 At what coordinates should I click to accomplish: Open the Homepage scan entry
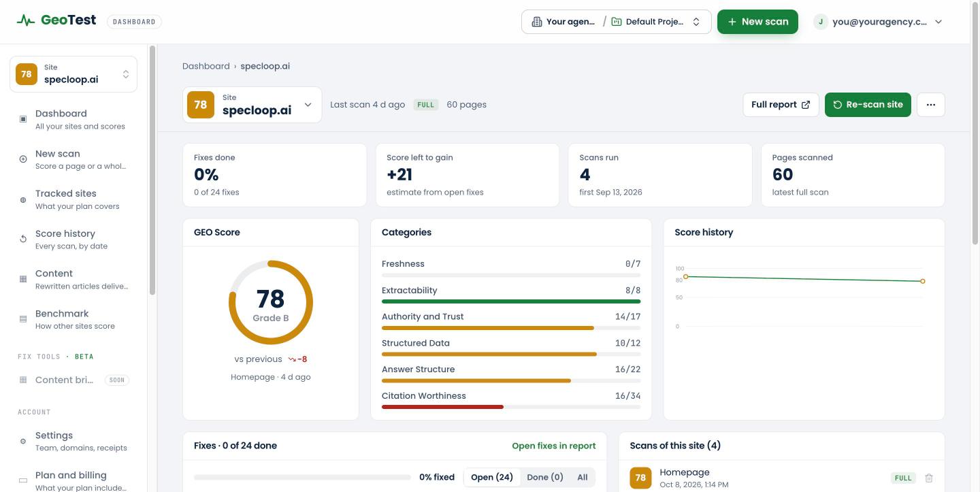click(684, 472)
